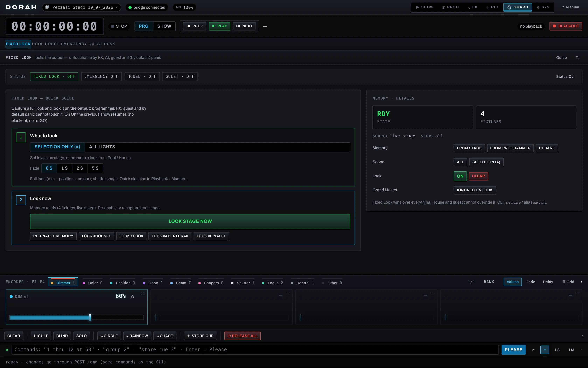
Task: Open the Status CLI link
Action: point(565,77)
